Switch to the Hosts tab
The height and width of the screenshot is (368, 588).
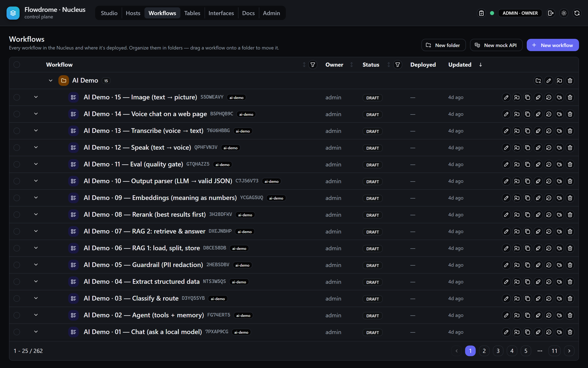point(133,13)
